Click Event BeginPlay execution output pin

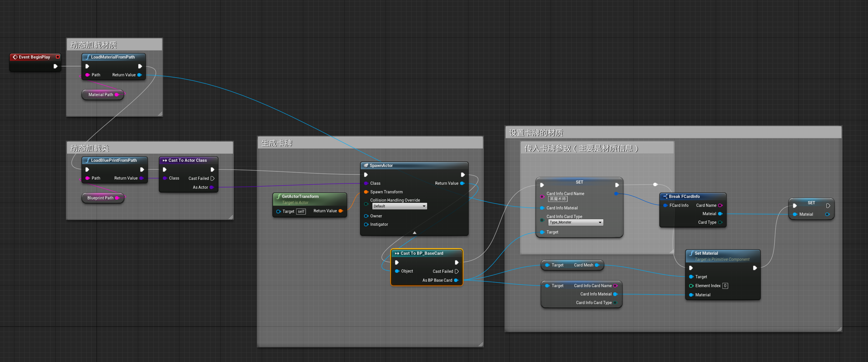pyautogui.click(x=55, y=66)
